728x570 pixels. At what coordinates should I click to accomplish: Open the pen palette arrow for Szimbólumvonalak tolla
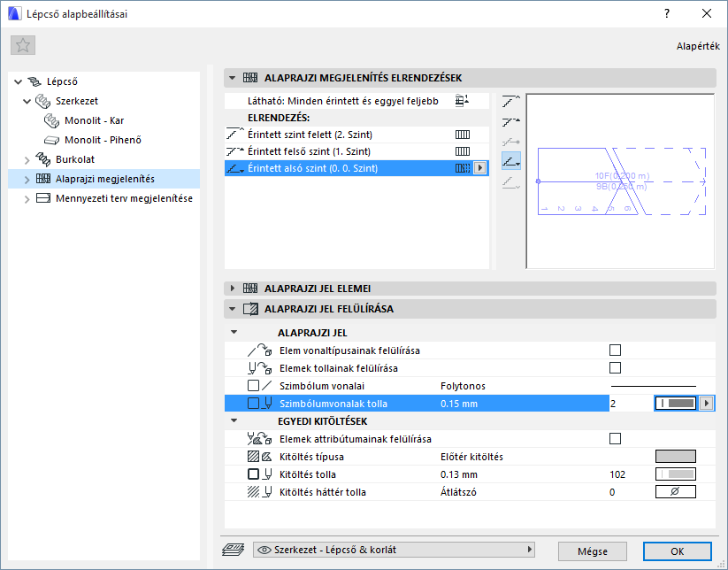point(707,404)
